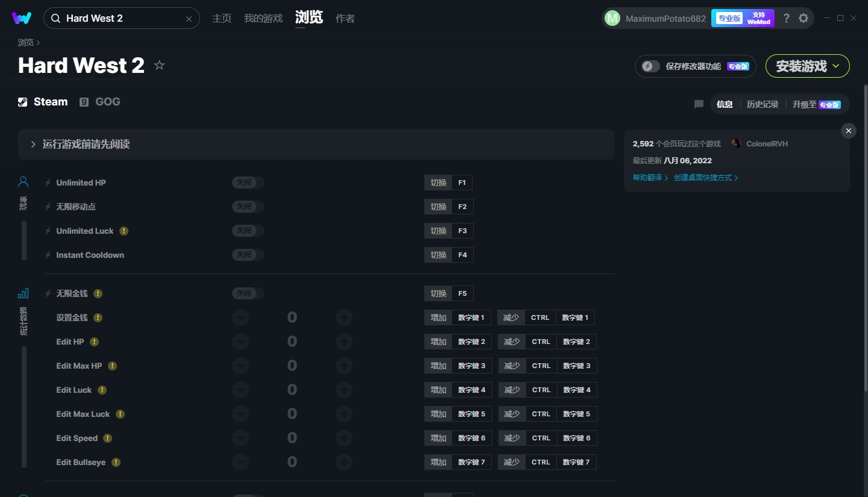Go to 作者 tab
Screen dimensions: 868x497
click(x=345, y=19)
